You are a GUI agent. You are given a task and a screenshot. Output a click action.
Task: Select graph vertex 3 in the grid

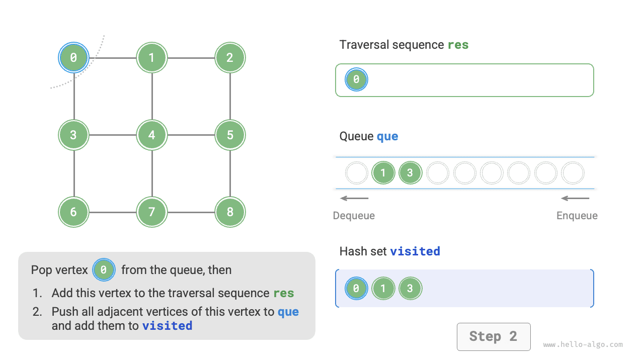coord(74,135)
